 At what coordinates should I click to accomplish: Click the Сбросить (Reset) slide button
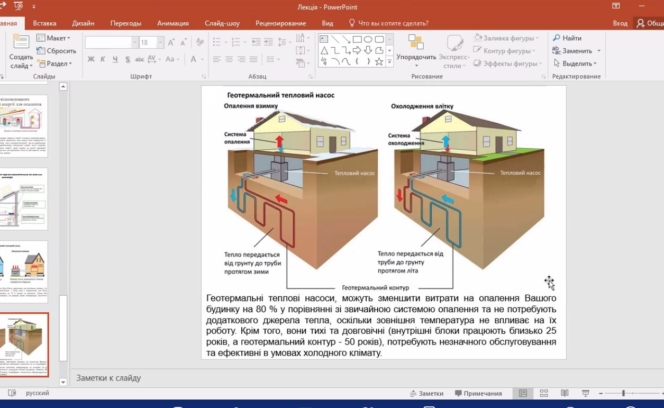coord(59,50)
